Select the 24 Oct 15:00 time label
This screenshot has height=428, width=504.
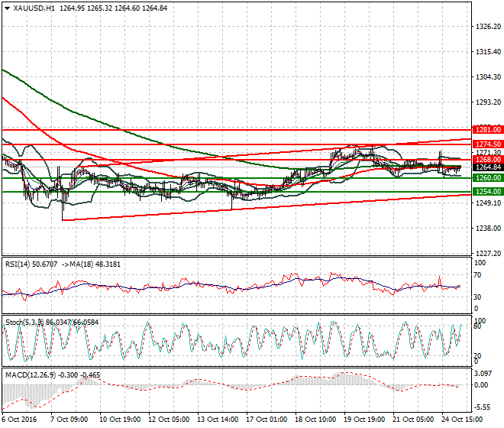coord(462,420)
